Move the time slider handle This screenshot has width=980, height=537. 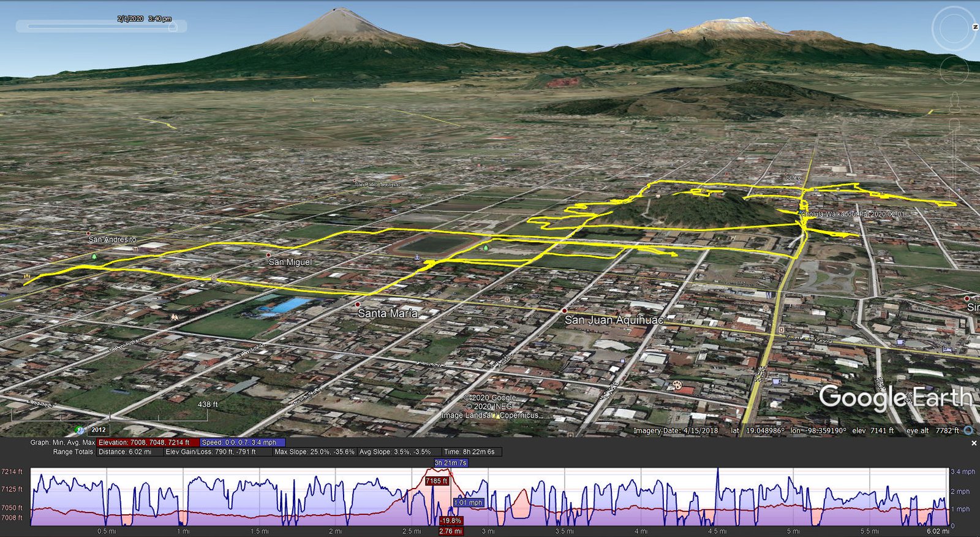pyautogui.click(x=173, y=26)
